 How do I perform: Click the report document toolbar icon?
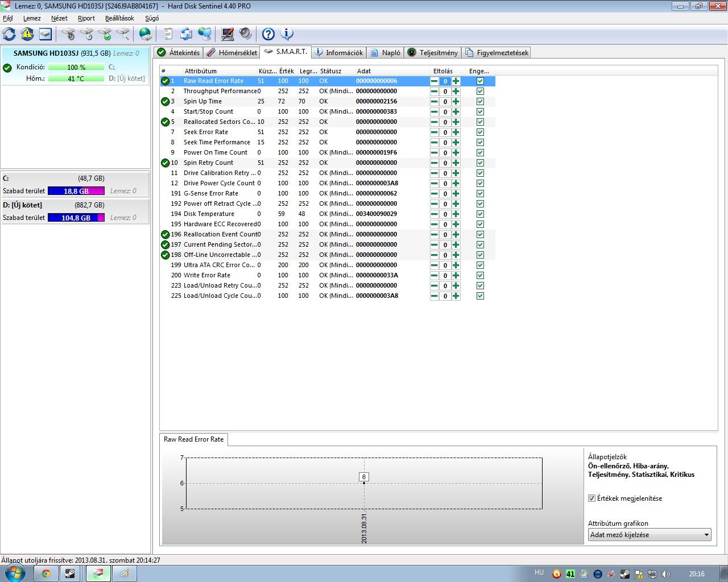pyautogui.click(x=168, y=34)
